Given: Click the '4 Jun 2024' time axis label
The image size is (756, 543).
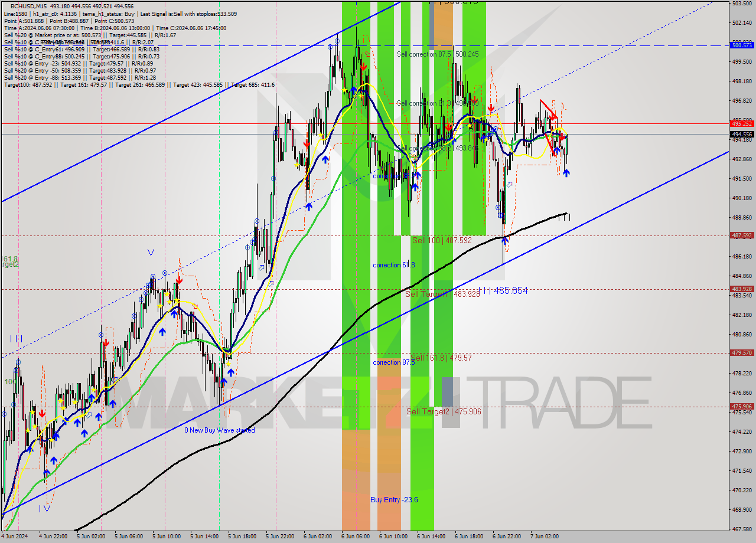Looking at the screenshot, I should tap(16, 536).
